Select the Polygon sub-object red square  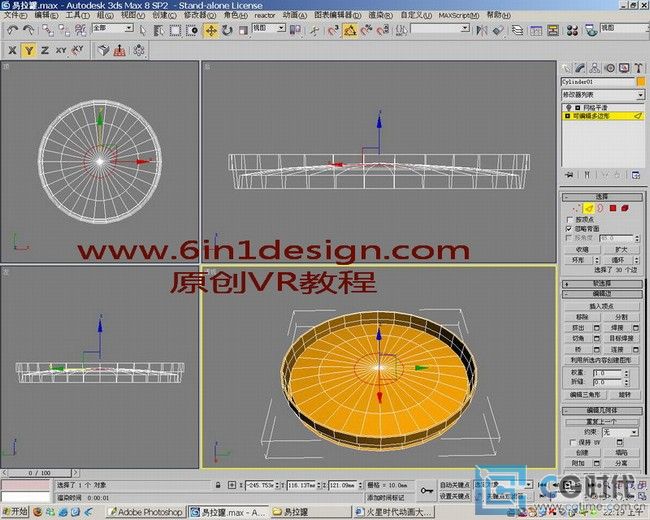click(x=613, y=208)
